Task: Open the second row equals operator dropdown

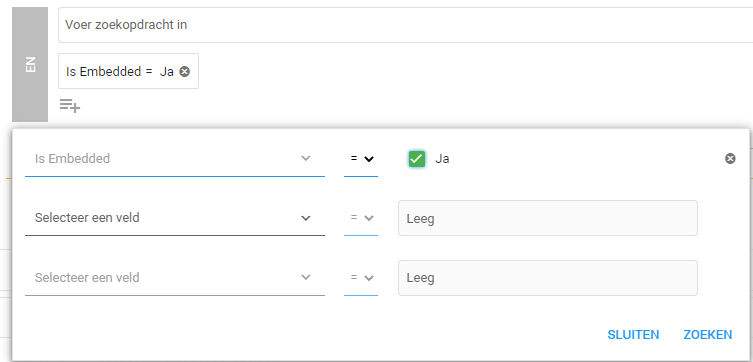Action: pos(361,218)
